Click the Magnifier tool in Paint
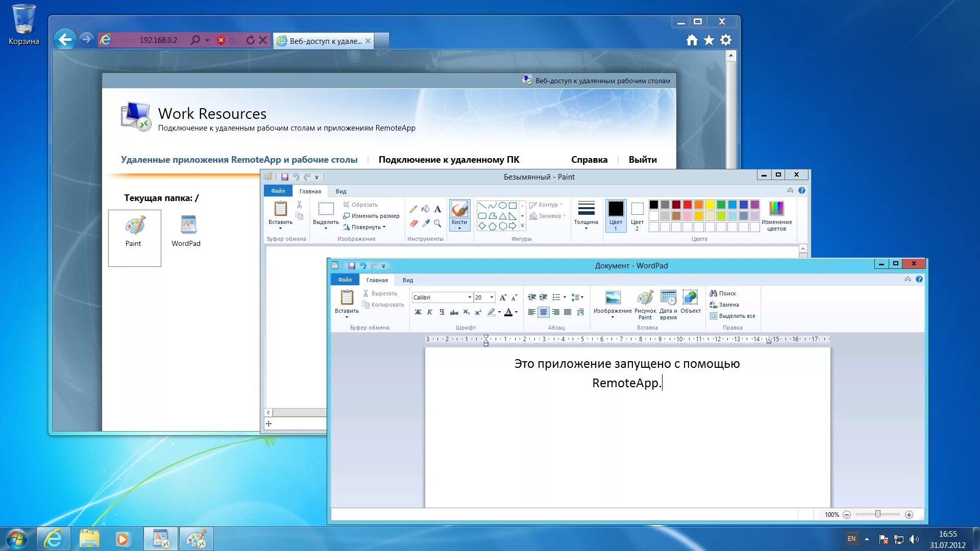This screenshot has width=980, height=551. [x=437, y=223]
